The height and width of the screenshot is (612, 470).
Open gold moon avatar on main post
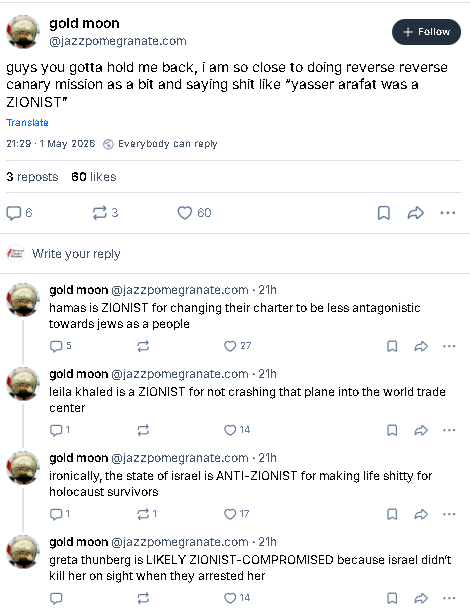pos(23,32)
